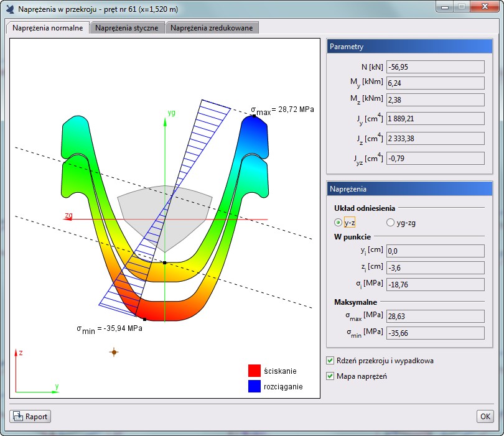Viewport: 504px width, 436px height.
Task: Toggle Rdzeń przekroju i wypadkowa checkbox
Action: point(330,361)
